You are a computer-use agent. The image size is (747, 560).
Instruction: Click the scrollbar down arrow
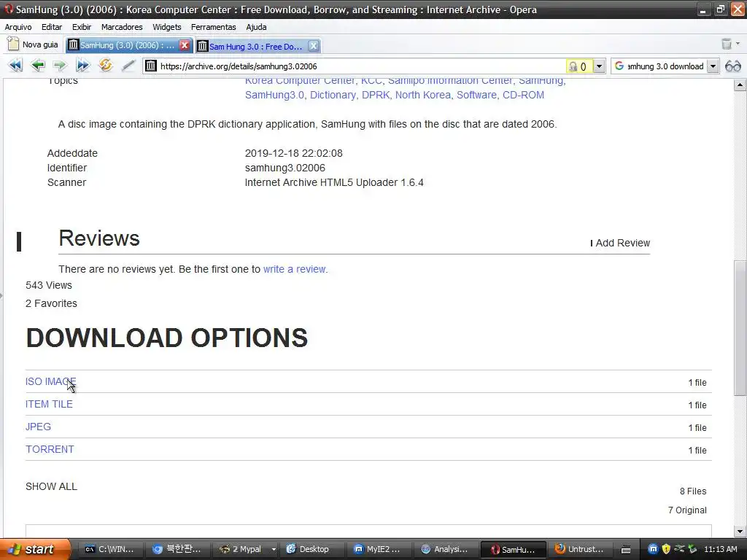740,532
